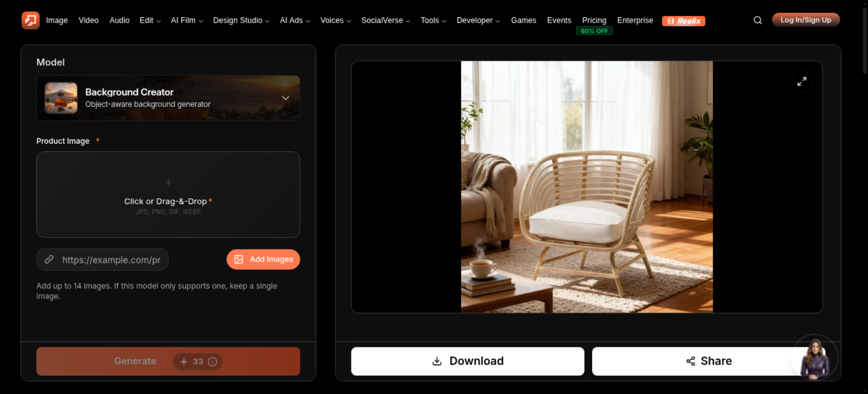868x394 pixels.
Task: Open the Voices dropdown
Action: [335, 20]
